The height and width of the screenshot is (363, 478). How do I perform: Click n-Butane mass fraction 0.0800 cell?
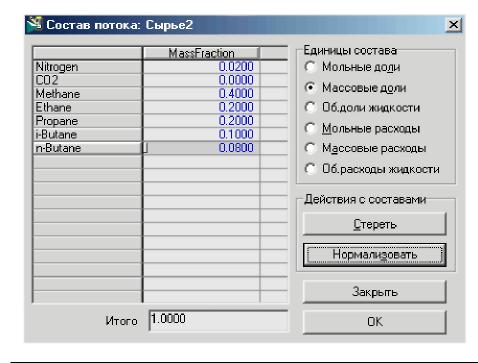click(x=201, y=148)
